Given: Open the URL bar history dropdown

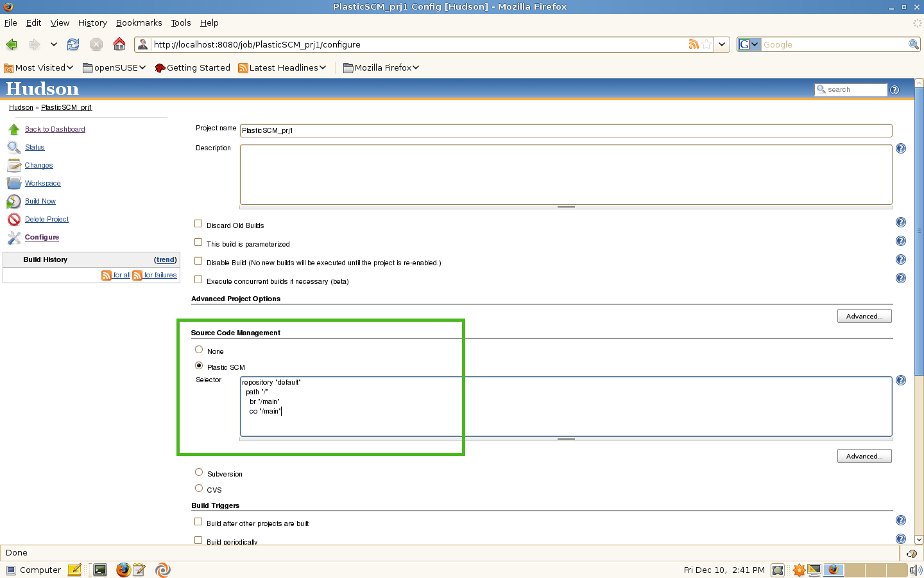Looking at the screenshot, I should (x=723, y=44).
